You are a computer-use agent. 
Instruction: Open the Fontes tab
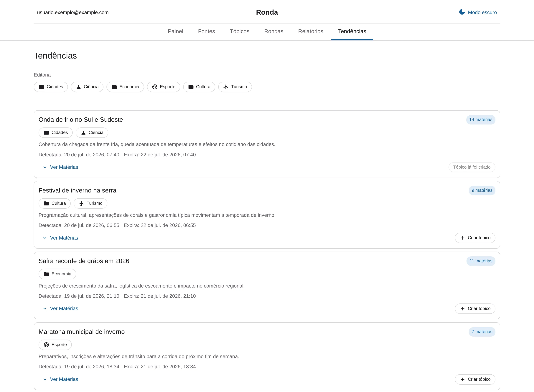(207, 31)
